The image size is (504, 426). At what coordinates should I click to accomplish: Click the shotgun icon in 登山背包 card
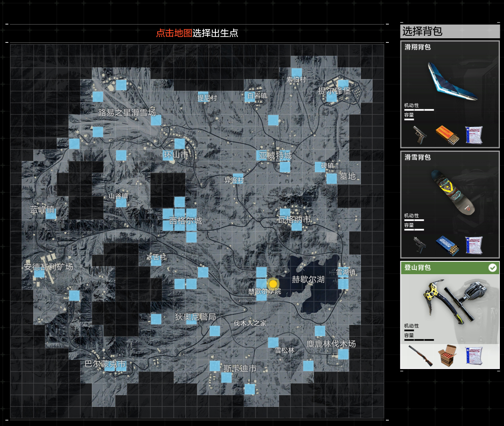coord(420,355)
